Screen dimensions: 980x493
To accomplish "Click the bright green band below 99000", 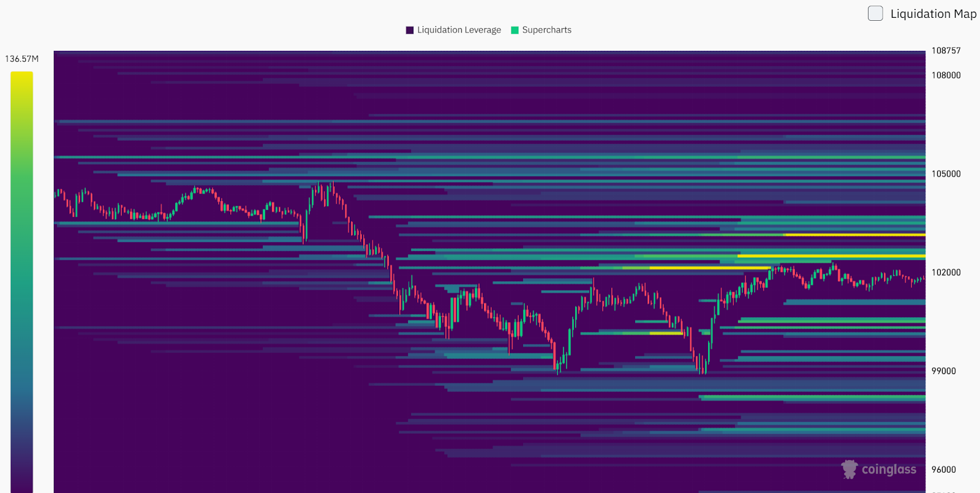I will click(x=815, y=397).
